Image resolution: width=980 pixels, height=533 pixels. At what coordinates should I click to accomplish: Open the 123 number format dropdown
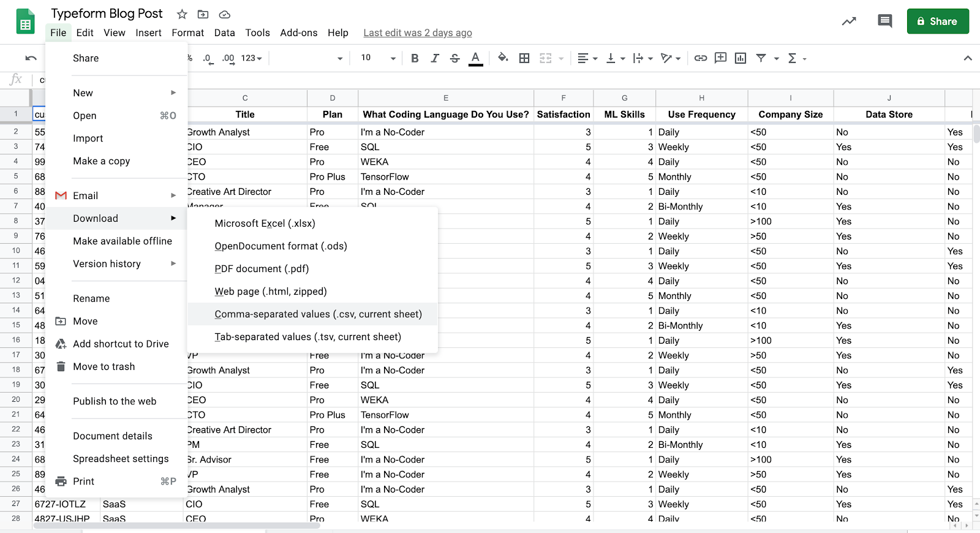251,58
